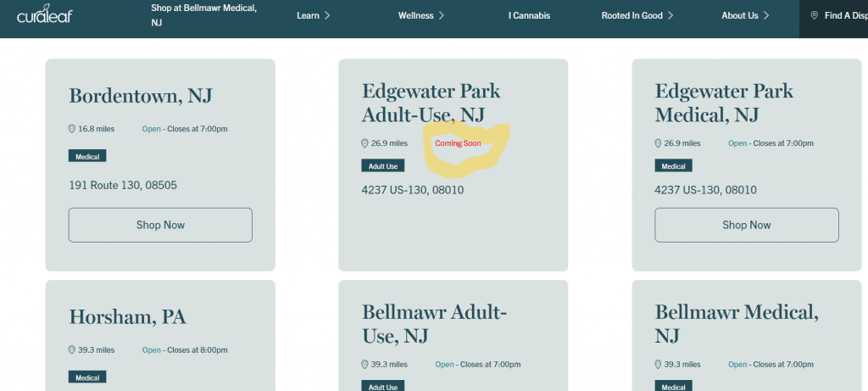Click Open status on Edgewater Park Medical
This screenshot has height=391, width=868.
[x=737, y=143]
